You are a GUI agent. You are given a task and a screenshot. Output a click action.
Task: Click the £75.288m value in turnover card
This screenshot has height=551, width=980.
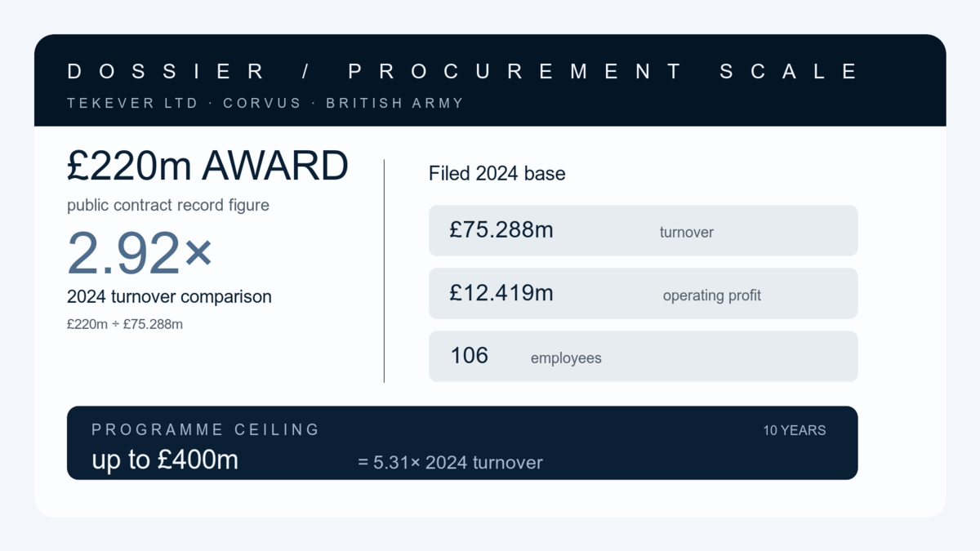pyautogui.click(x=501, y=230)
